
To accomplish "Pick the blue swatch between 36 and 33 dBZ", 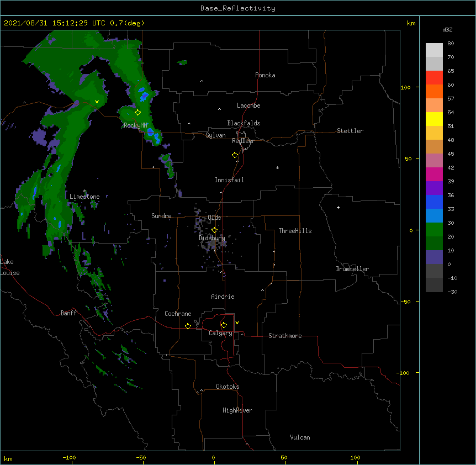I will [434, 202].
